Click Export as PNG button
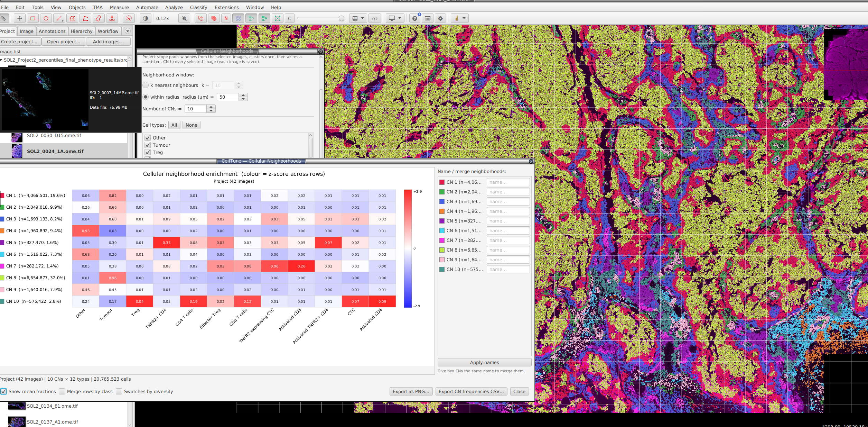The width and height of the screenshot is (868, 427). 411,391
